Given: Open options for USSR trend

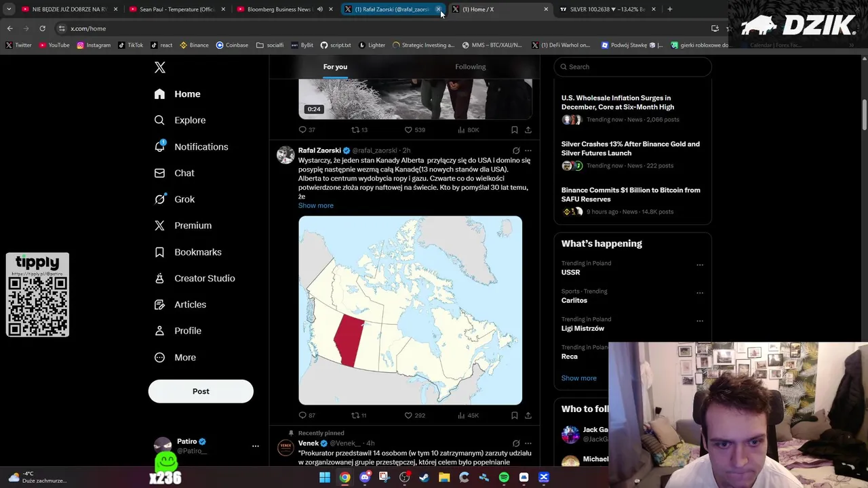Looking at the screenshot, I should tap(700, 265).
